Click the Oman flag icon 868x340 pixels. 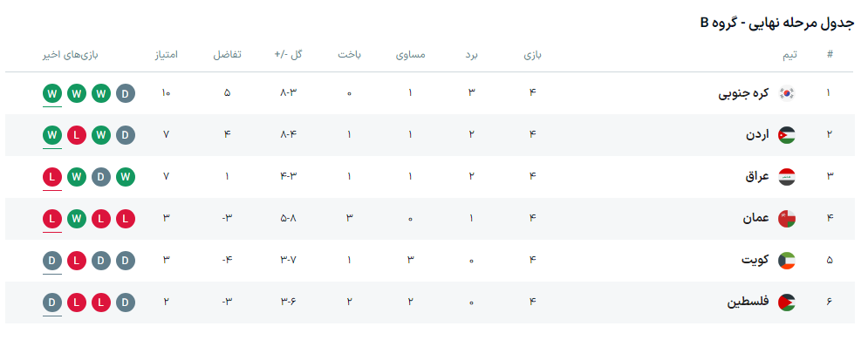(787, 219)
